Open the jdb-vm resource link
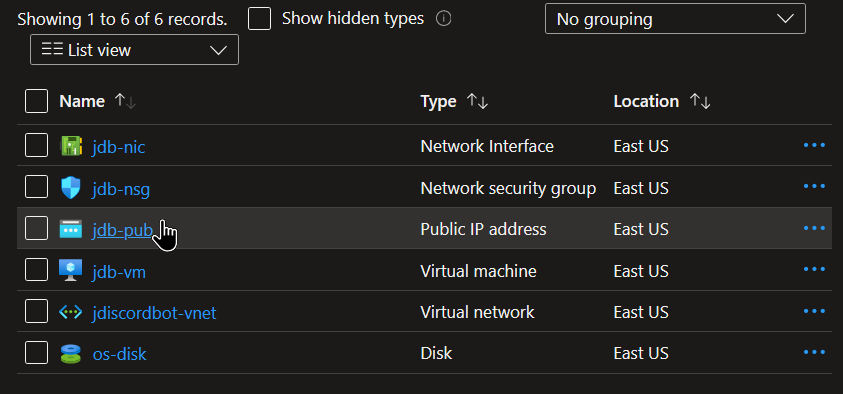 coord(119,272)
